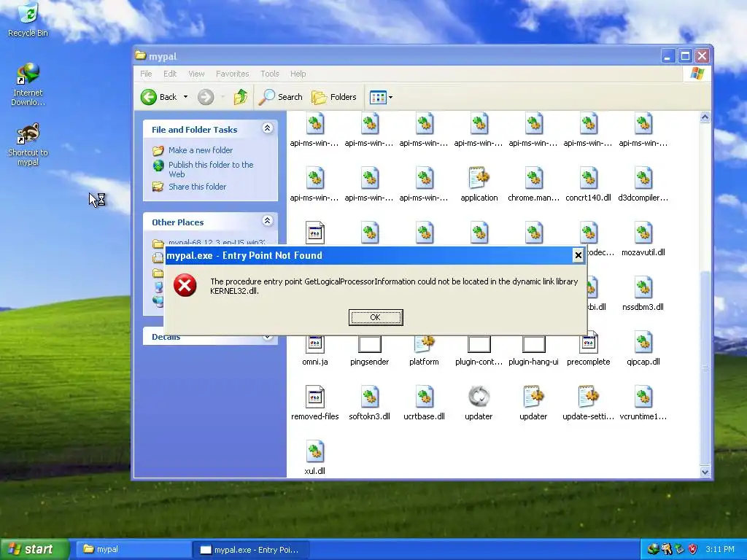The height and width of the screenshot is (560, 747).
Task: Click the Up one level folder icon
Action: click(x=241, y=97)
